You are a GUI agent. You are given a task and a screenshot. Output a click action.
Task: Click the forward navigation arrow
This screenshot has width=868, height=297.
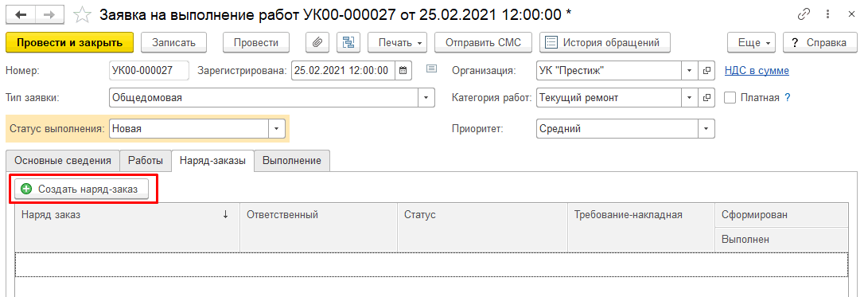click(x=49, y=15)
